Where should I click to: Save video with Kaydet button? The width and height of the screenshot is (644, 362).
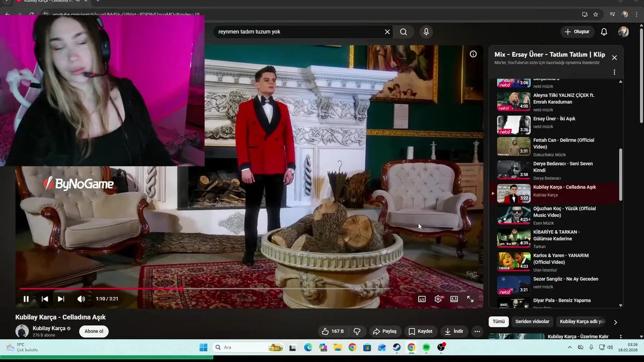(x=421, y=331)
